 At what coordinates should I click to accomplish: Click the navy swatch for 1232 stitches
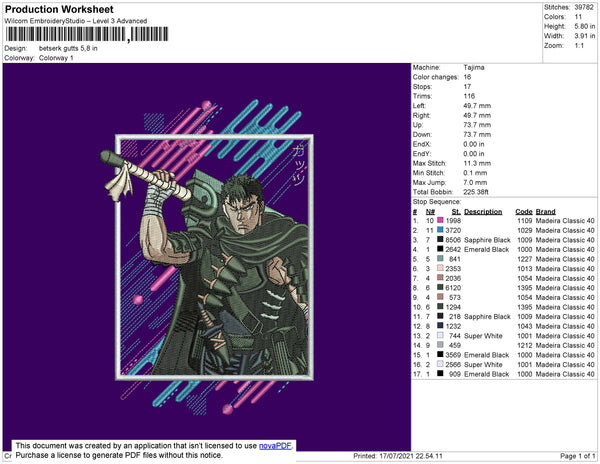(440, 326)
